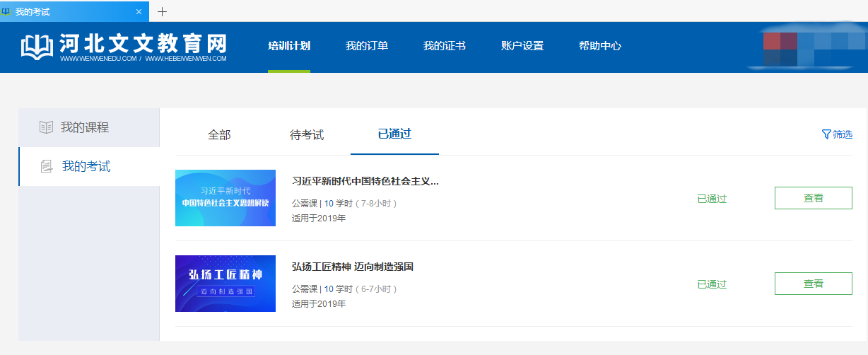Switch to the 全部 exam tab
868x355 pixels.
219,134
